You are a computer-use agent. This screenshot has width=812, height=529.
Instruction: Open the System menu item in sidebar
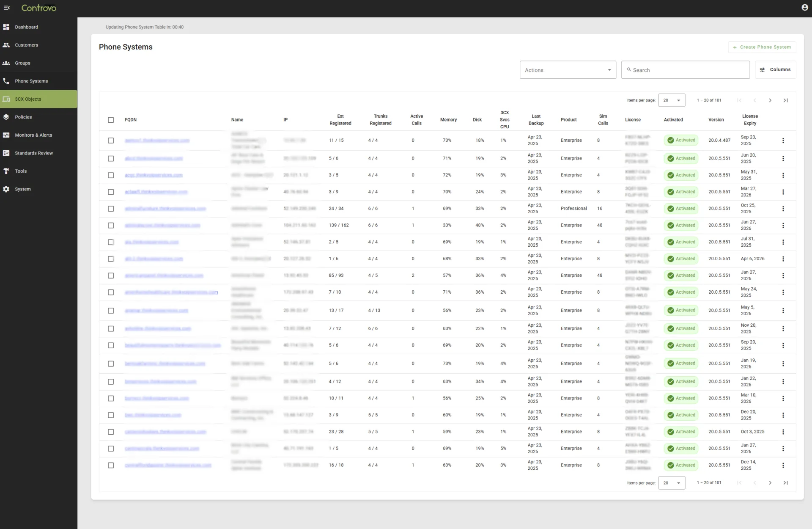pyautogui.click(x=6, y=189)
